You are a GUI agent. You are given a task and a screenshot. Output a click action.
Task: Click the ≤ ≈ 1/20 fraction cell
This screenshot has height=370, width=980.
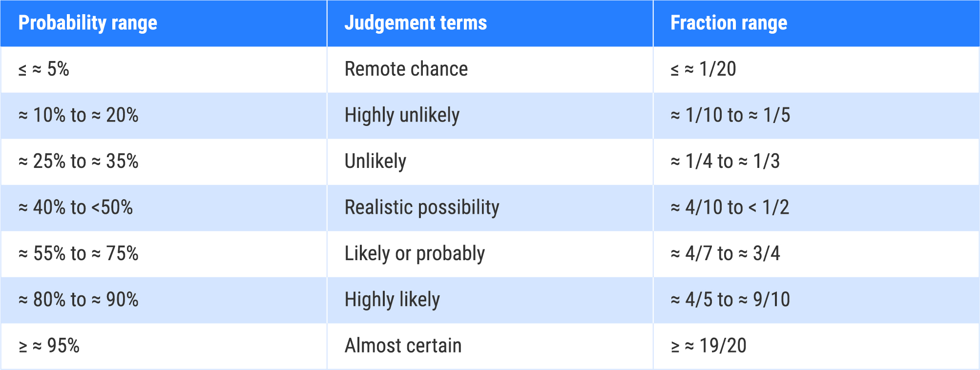(x=816, y=69)
